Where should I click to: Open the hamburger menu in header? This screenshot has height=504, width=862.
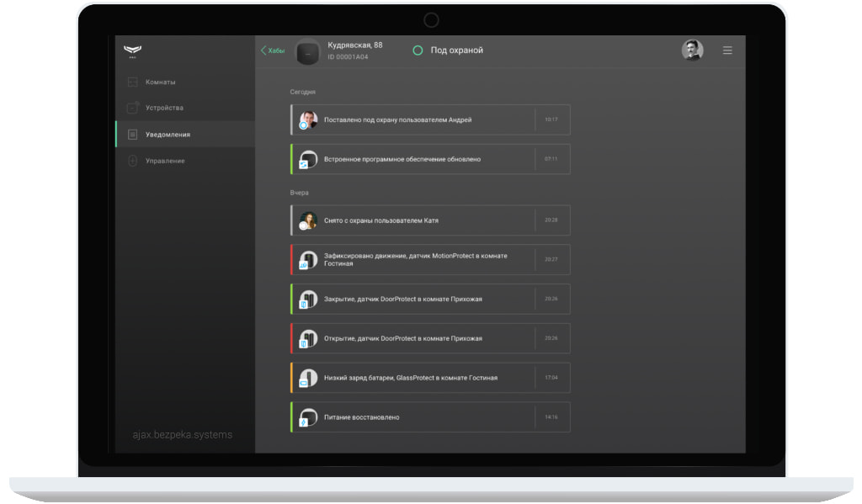coord(727,50)
